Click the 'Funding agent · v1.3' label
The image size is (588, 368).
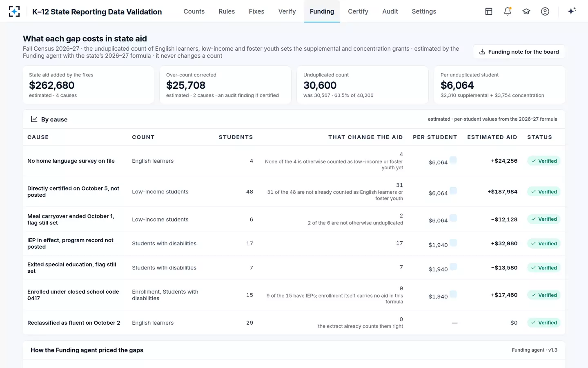[x=535, y=350]
